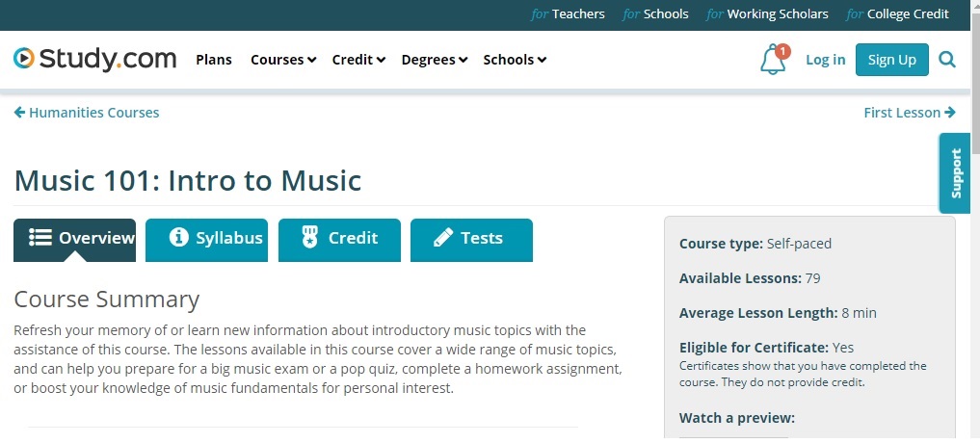The height and width of the screenshot is (443, 980).
Task: Expand the Courses dropdown menu
Action: pos(283,60)
